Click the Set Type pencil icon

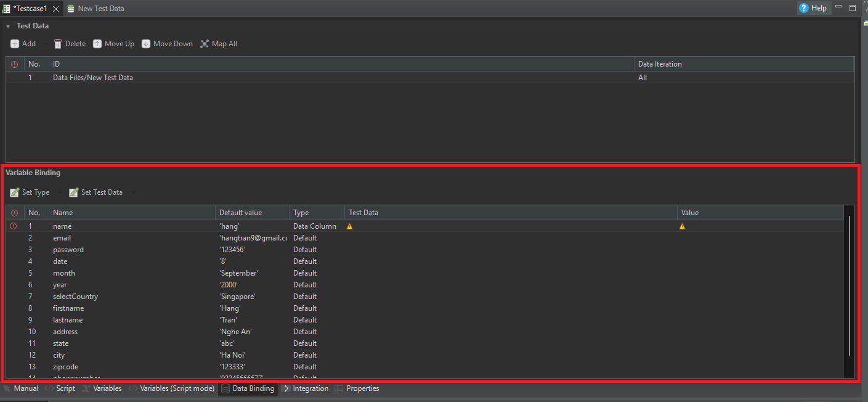(x=15, y=192)
